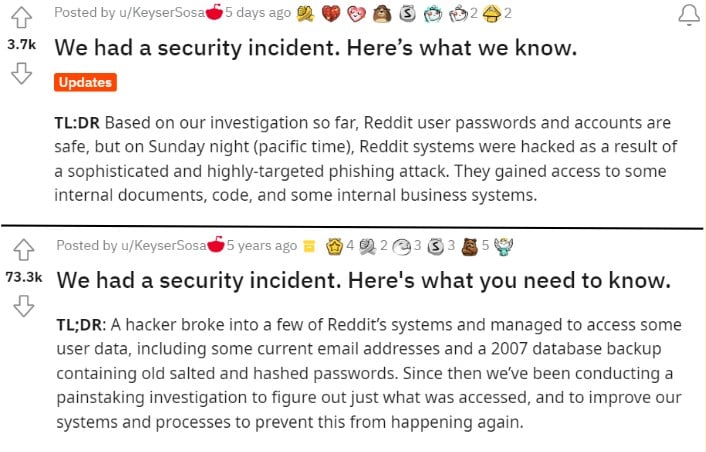
Task: Click the yellow archived note icon
Action: (310, 246)
